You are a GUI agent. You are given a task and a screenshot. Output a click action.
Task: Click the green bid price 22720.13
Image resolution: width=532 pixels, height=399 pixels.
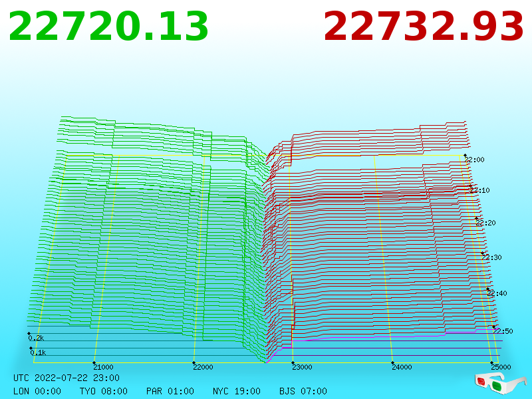tap(108, 27)
